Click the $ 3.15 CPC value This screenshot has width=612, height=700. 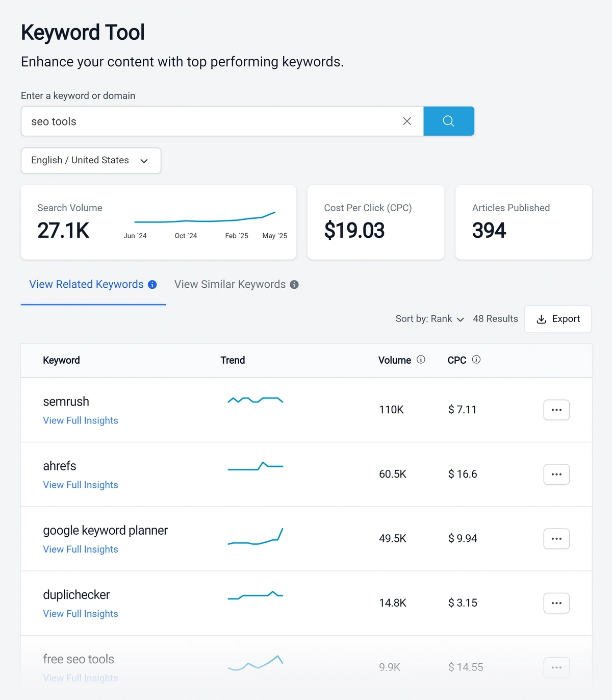pyautogui.click(x=463, y=603)
